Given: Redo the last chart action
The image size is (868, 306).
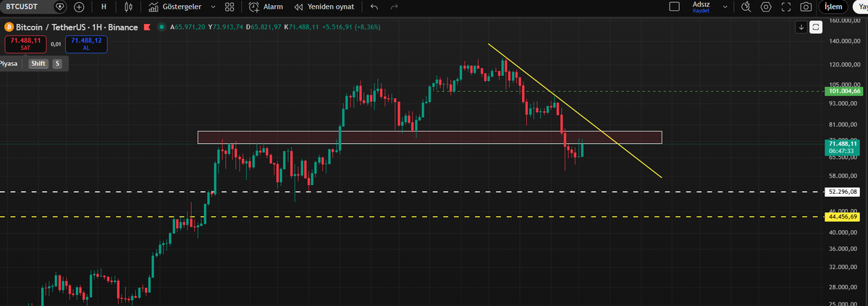Looking at the screenshot, I should click(x=394, y=7).
